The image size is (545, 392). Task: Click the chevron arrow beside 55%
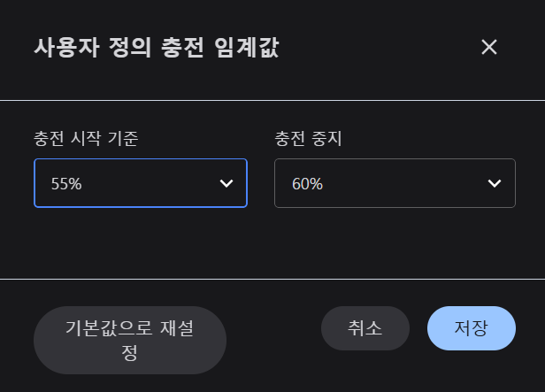tap(226, 183)
